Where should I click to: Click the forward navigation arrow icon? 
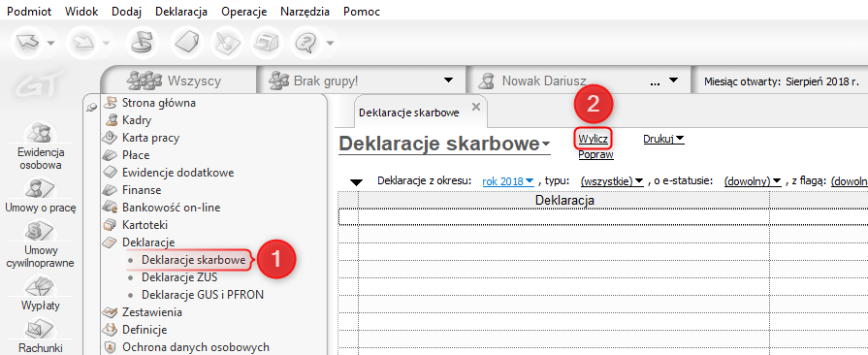(x=84, y=42)
